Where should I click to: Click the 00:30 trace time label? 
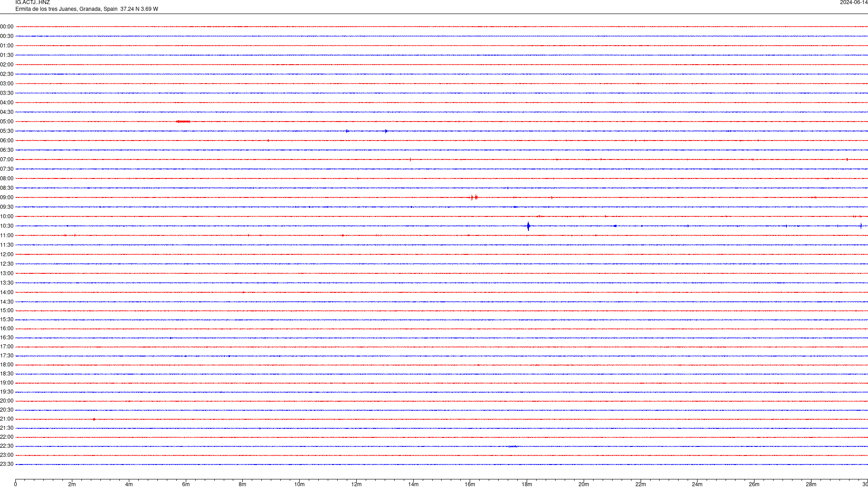7,36
